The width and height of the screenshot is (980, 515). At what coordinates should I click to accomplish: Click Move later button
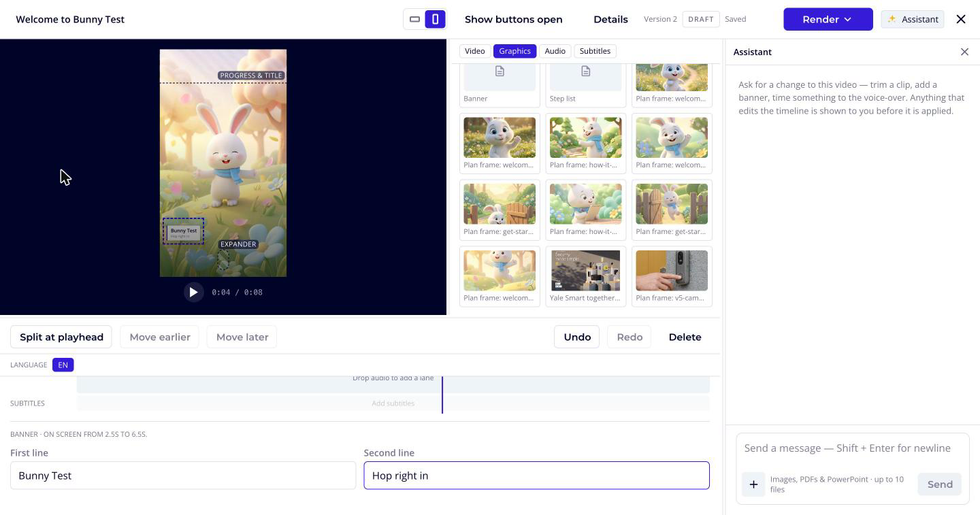pyautogui.click(x=242, y=337)
